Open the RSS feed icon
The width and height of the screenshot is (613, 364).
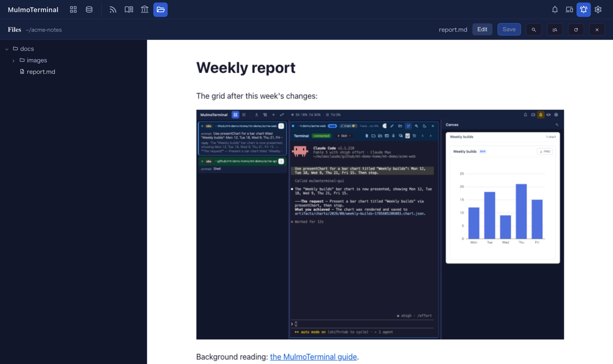point(113,10)
